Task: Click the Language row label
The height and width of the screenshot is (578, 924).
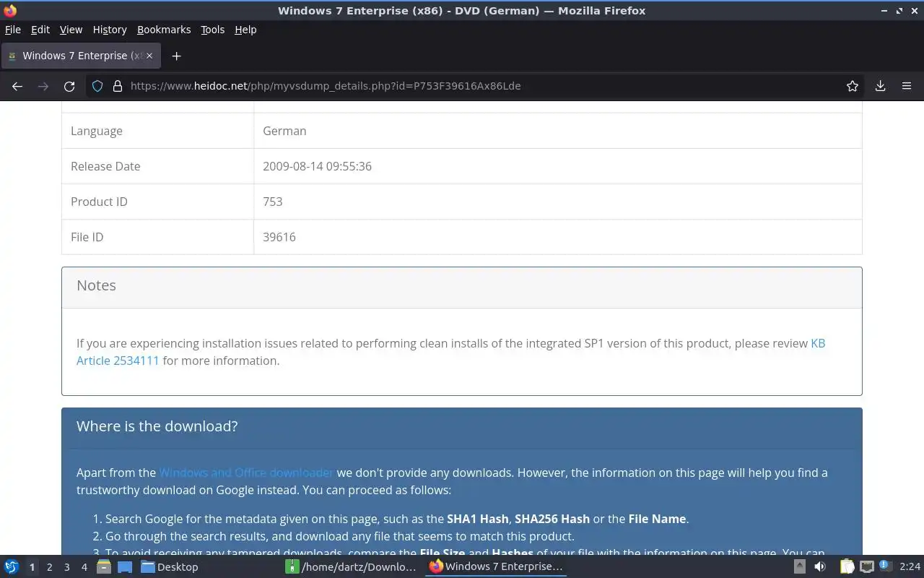Action: coord(97,131)
